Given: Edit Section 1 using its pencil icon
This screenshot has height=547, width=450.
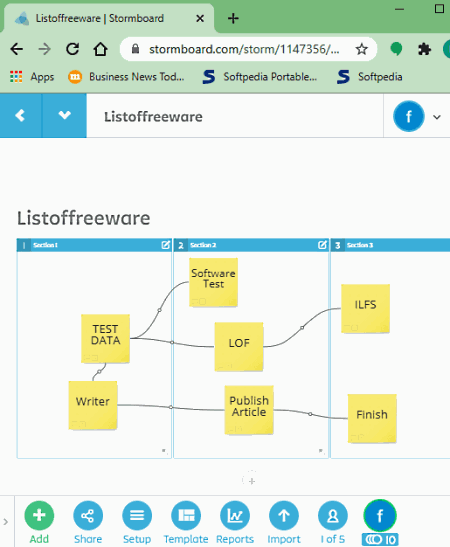Looking at the screenshot, I should [166, 245].
